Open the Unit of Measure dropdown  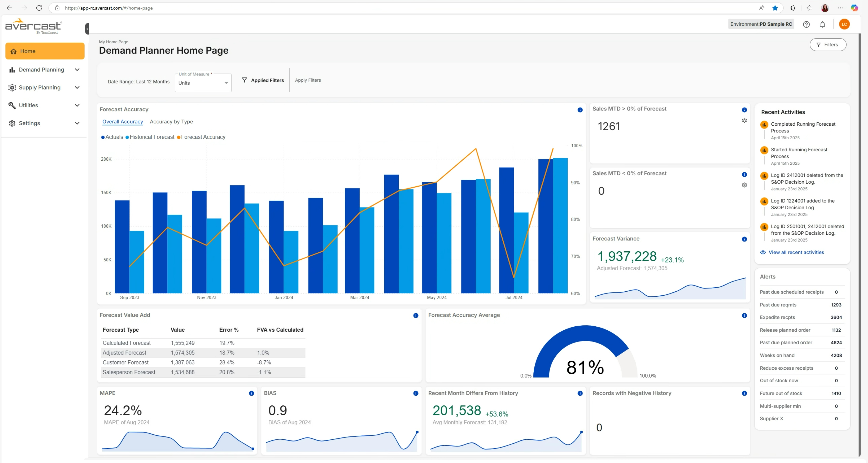tap(203, 83)
